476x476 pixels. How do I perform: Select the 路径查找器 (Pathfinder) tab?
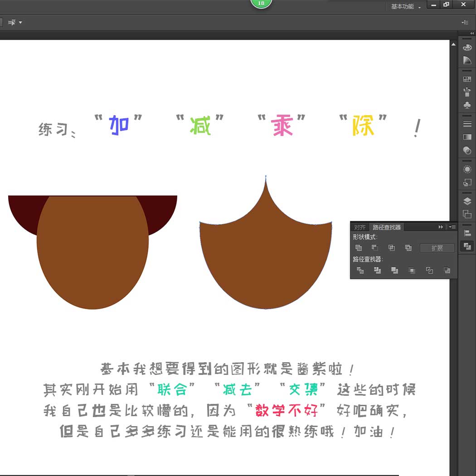click(386, 227)
